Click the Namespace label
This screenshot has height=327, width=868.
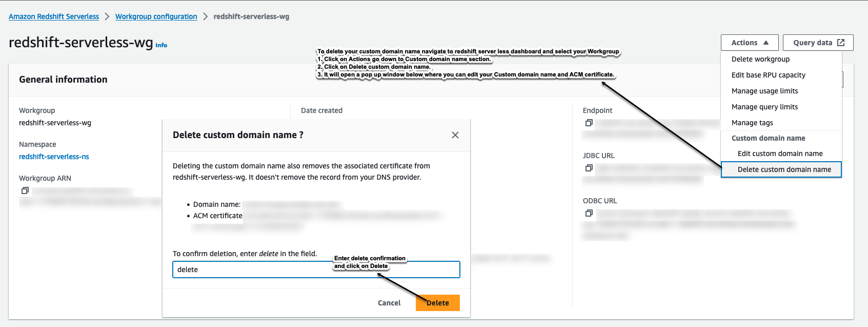click(x=37, y=144)
